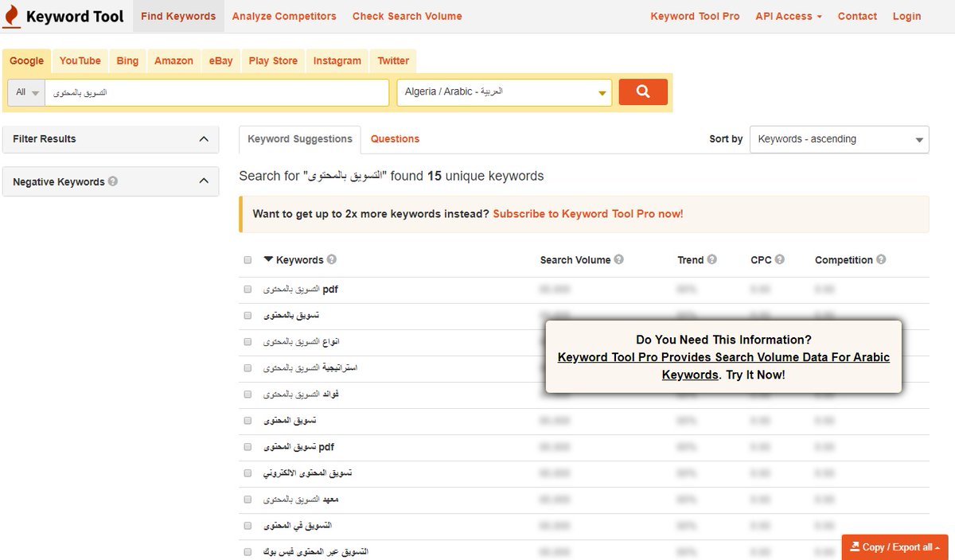Switch to the Bing tab
The width and height of the screenshot is (955, 560).
[x=127, y=60]
